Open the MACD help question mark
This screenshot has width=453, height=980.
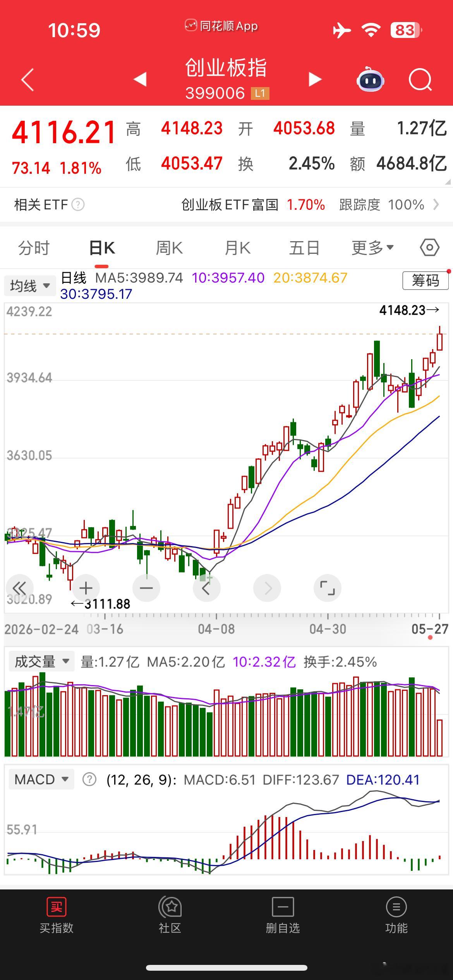(x=89, y=779)
